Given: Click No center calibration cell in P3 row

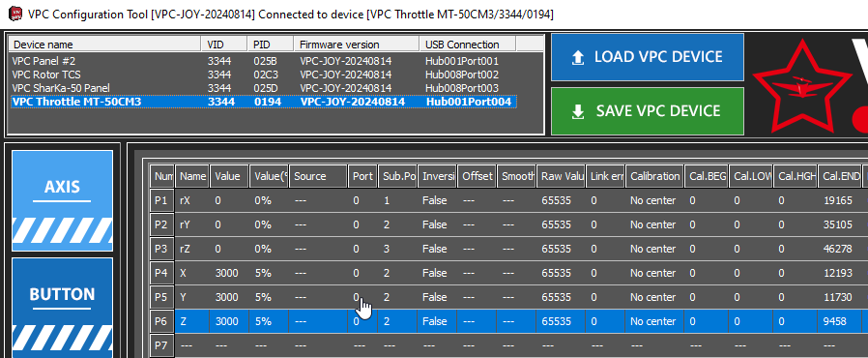Looking at the screenshot, I should point(655,249).
